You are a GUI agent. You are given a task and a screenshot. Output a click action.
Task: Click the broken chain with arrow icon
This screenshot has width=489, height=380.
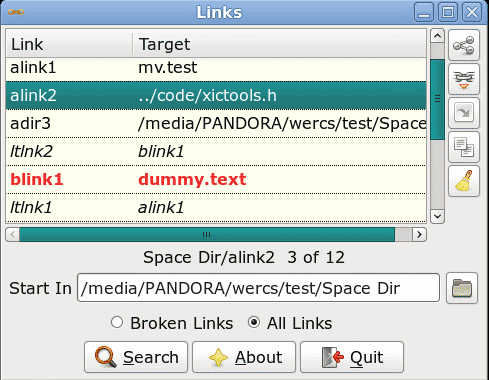click(x=464, y=79)
